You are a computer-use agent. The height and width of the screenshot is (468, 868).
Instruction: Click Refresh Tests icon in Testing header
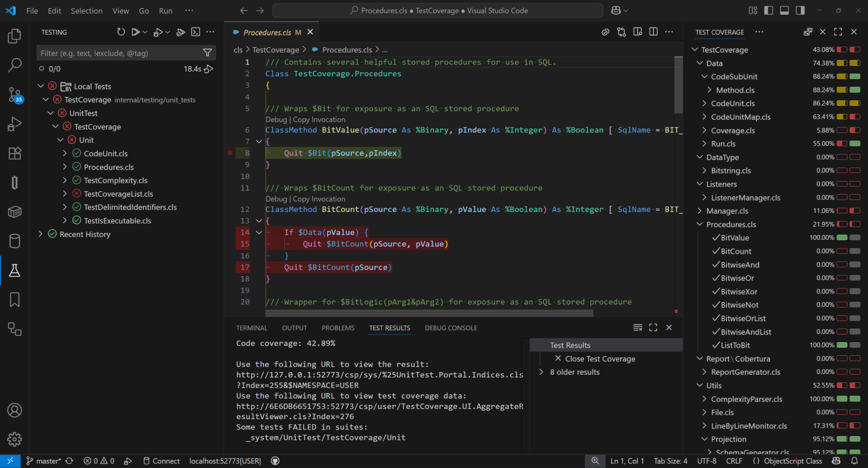[x=121, y=32]
